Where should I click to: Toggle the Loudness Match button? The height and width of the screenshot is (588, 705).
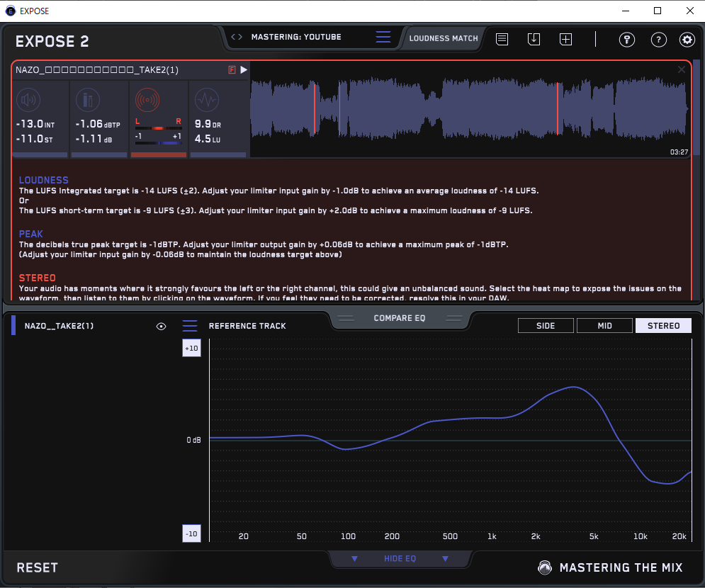click(x=444, y=39)
